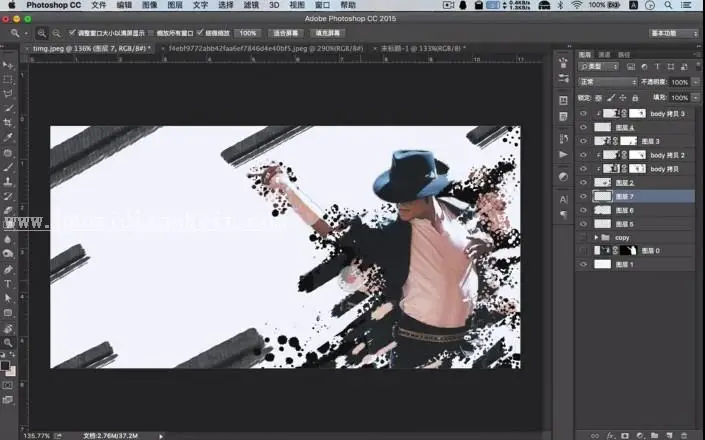Select the Blur tool
705x440 pixels.
8,239
